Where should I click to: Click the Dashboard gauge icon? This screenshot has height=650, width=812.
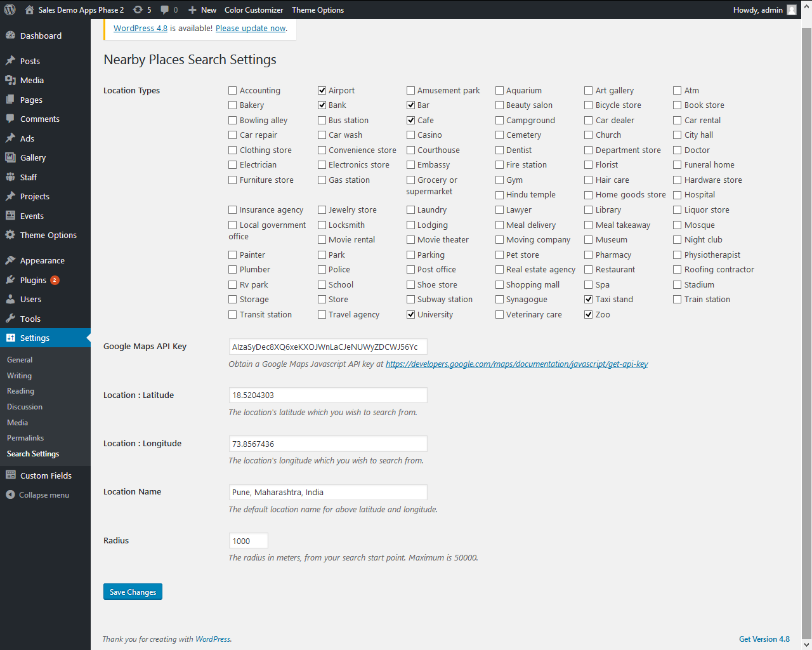[x=10, y=36]
